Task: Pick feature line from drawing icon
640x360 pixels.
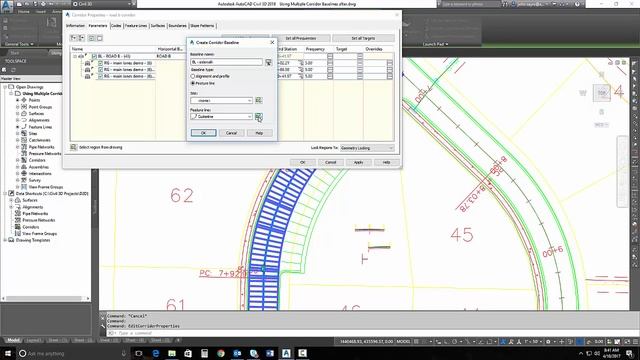Action: pyautogui.click(x=259, y=117)
